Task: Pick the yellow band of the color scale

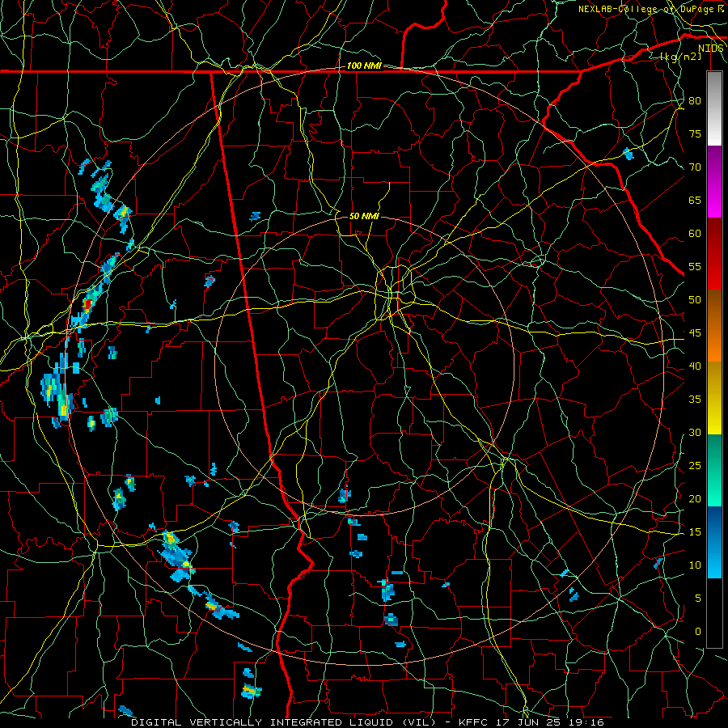Action: [714, 398]
